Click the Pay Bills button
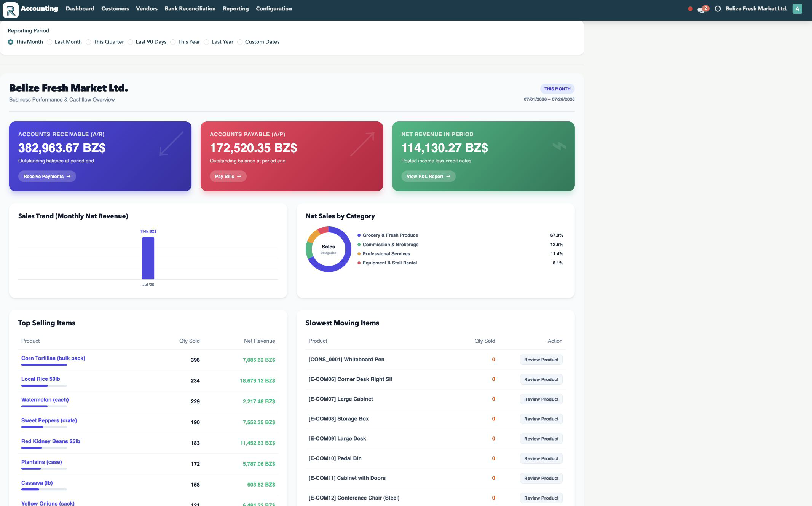 click(x=228, y=177)
